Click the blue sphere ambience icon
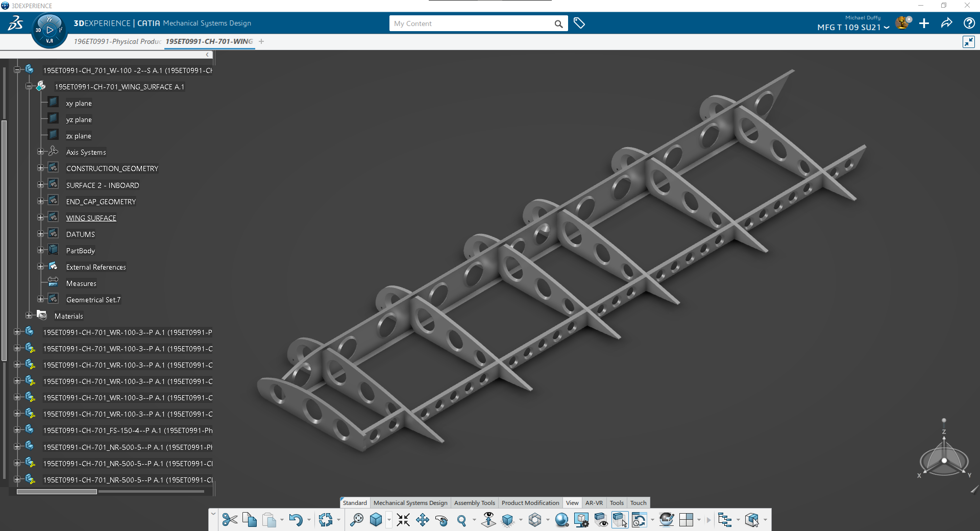Viewport: 980px width, 531px height. (x=562, y=520)
